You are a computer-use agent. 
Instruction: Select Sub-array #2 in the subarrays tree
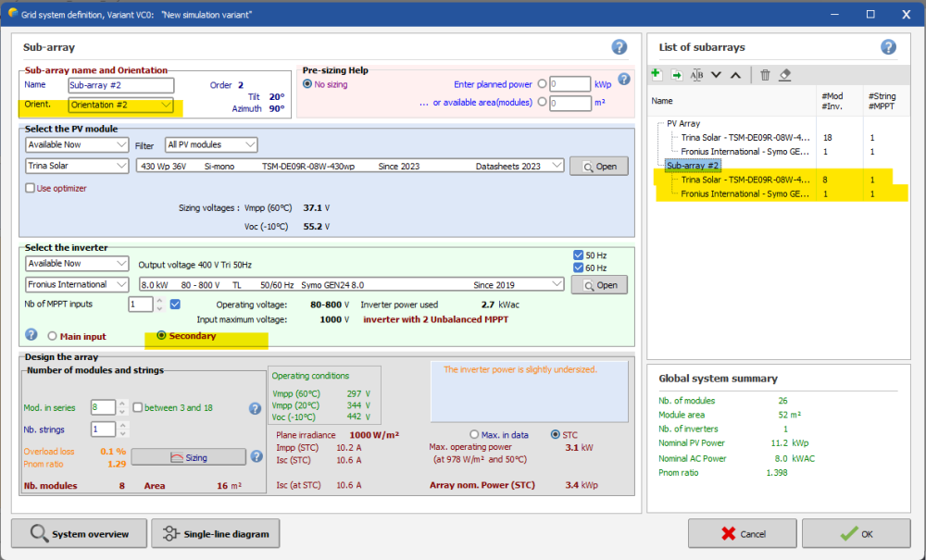coord(693,166)
